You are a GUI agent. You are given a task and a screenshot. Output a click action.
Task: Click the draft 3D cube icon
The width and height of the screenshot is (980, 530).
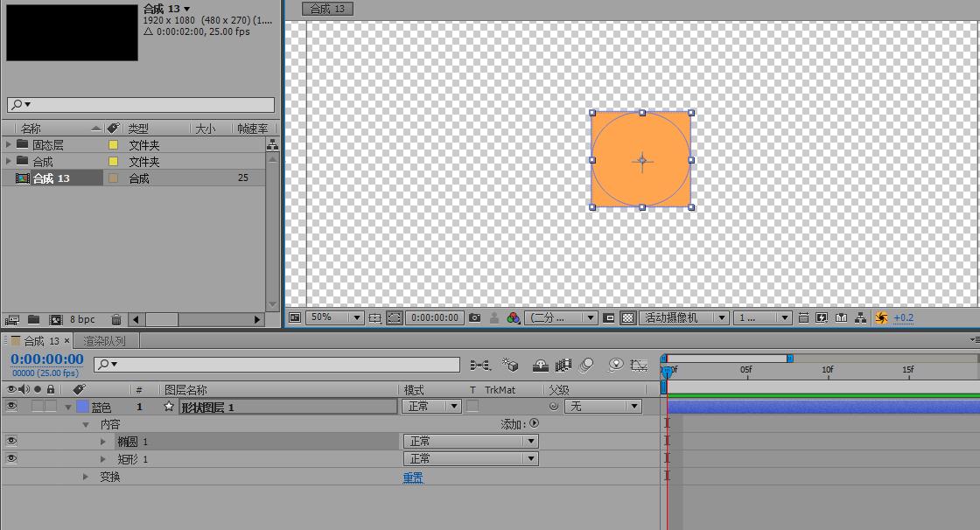click(512, 365)
